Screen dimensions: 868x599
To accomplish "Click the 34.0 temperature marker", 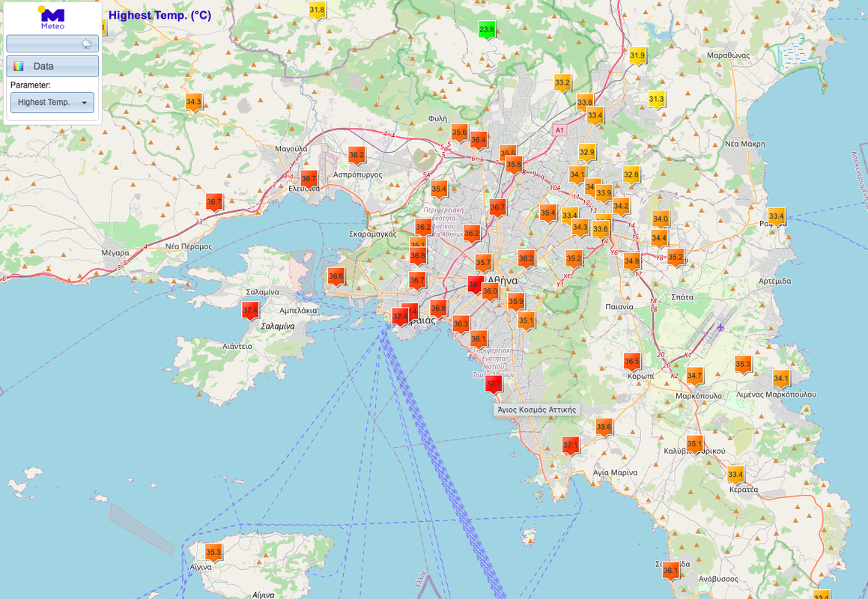I will [x=661, y=219].
